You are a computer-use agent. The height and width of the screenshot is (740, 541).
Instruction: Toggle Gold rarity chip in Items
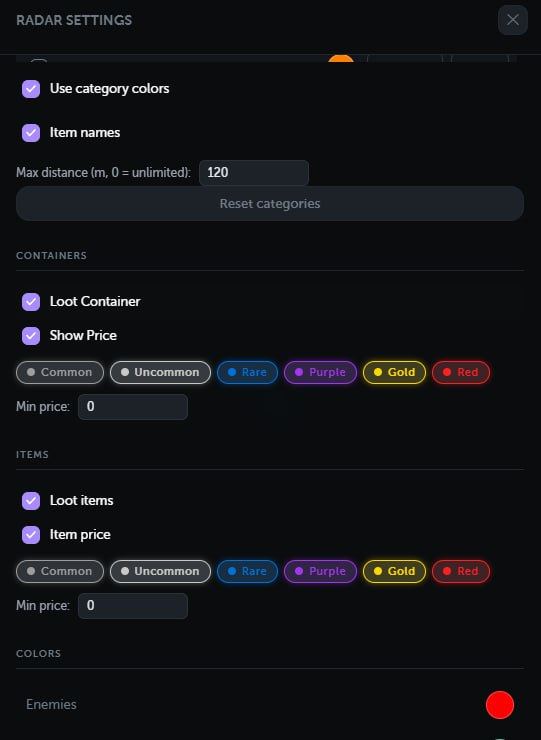point(394,572)
